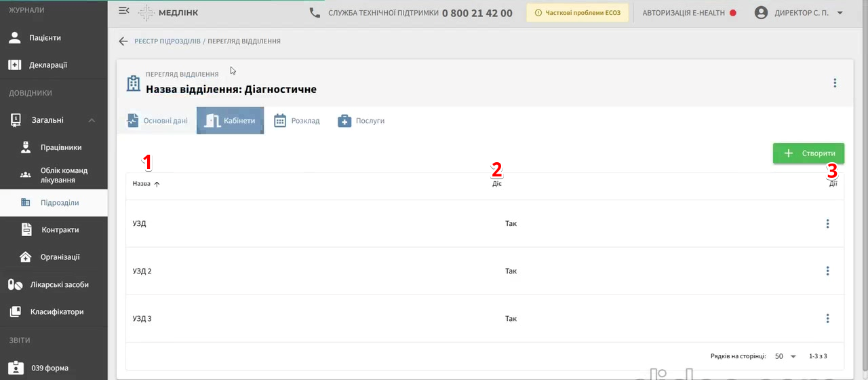Select Підрозділи in the sidebar
The image size is (868, 380).
pos(54,202)
